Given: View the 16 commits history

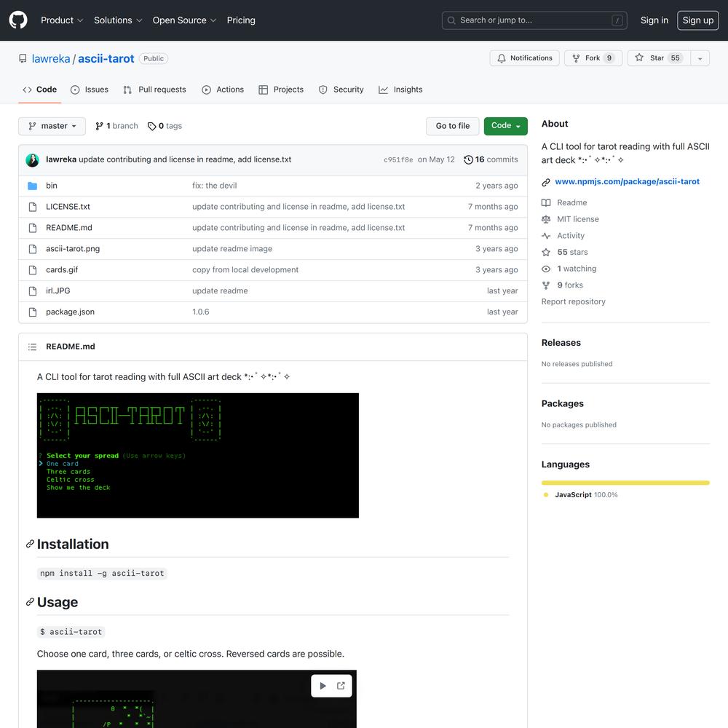Looking at the screenshot, I should (x=491, y=159).
